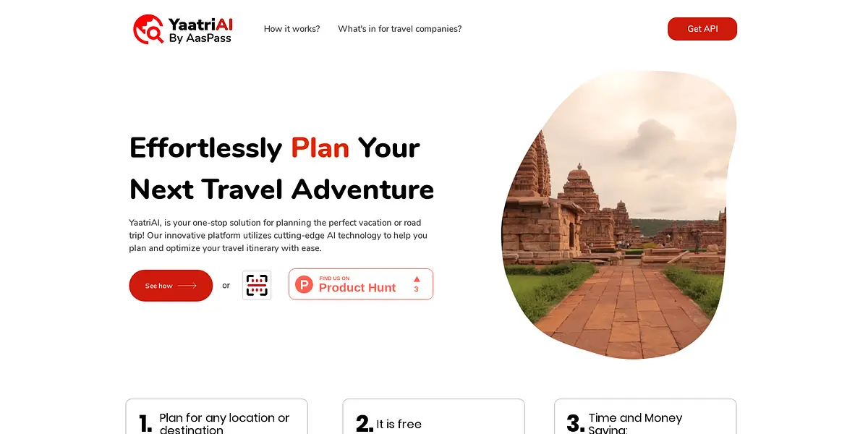Click the YaatriAI By AasPass logo text

click(200, 30)
